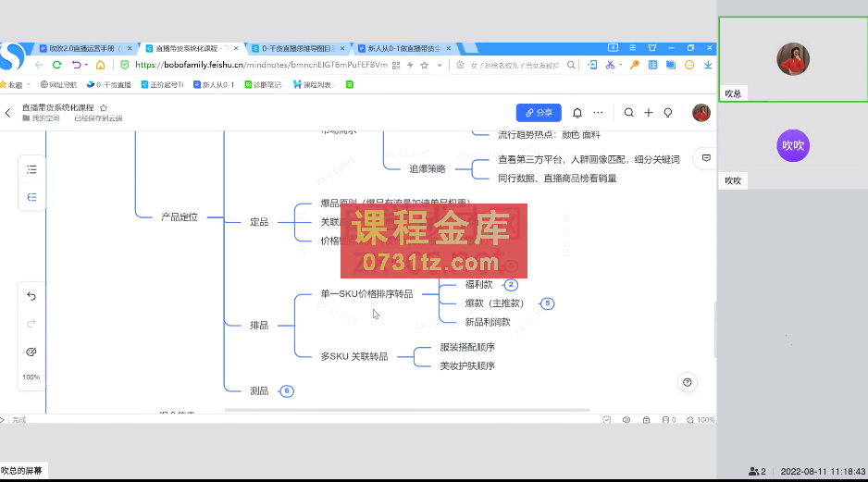Click the browser search magnifier icon
The width and height of the screenshot is (868, 482).
(x=571, y=66)
